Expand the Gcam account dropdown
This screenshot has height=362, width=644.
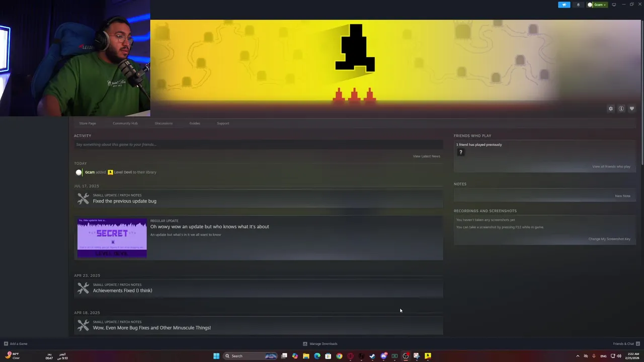(597, 5)
